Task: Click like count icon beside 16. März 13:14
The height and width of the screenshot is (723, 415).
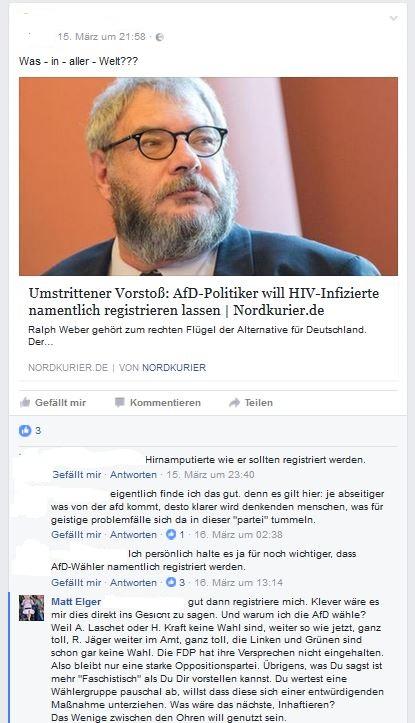Action: (171, 582)
